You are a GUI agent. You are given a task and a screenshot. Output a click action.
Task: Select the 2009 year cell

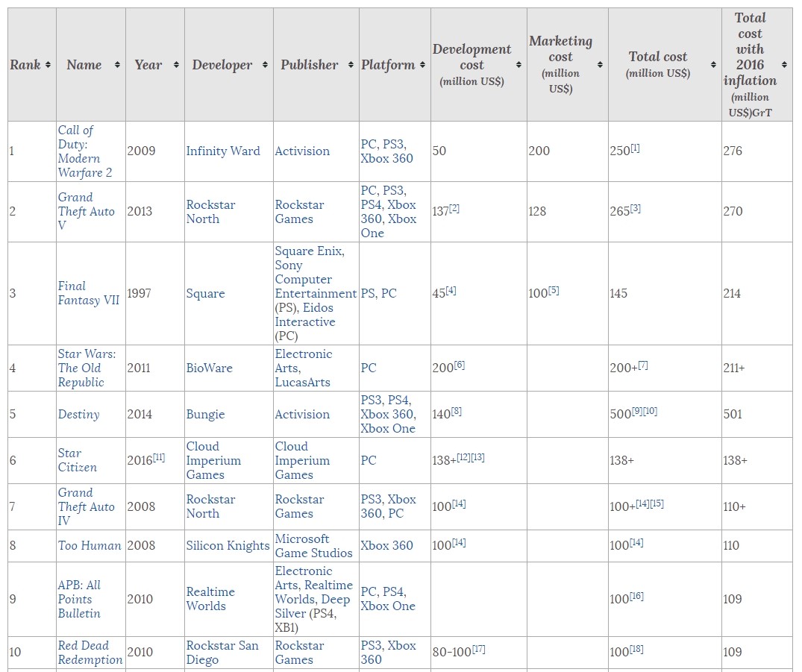click(x=155, y=151)
